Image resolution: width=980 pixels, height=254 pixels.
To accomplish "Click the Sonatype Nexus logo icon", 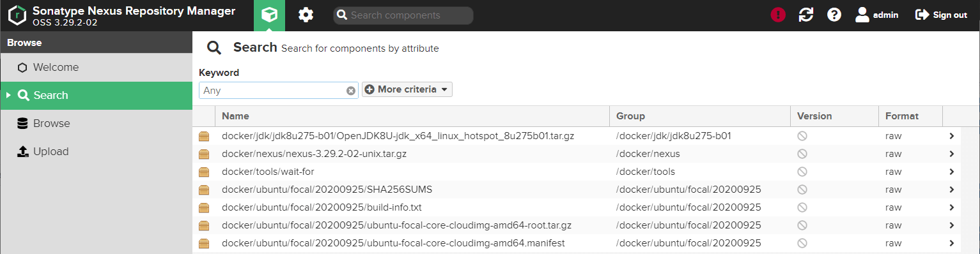I will click(x=17, y=15).
